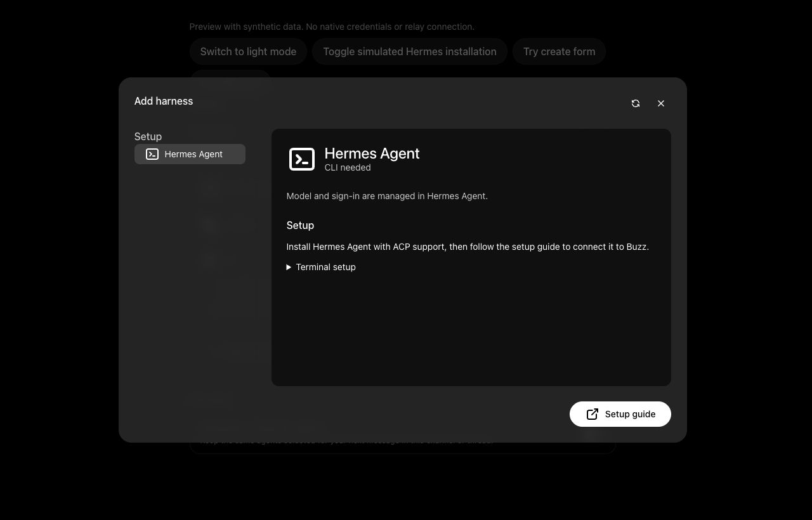Image resolution: width=812 pixels, height=520 pixels.
Task: Click the Switch to light mode button
Action: [x=248, y=51]
